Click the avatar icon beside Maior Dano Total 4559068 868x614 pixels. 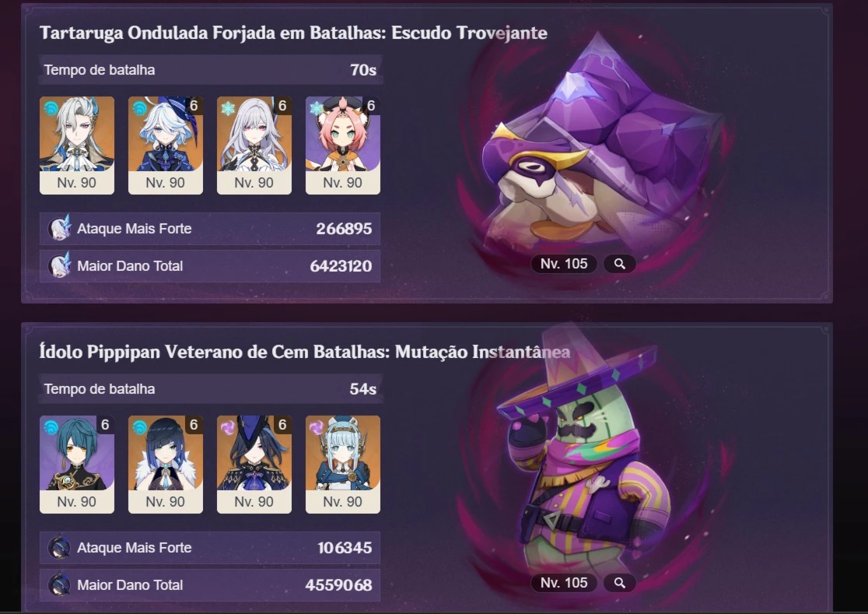[58, 584]
